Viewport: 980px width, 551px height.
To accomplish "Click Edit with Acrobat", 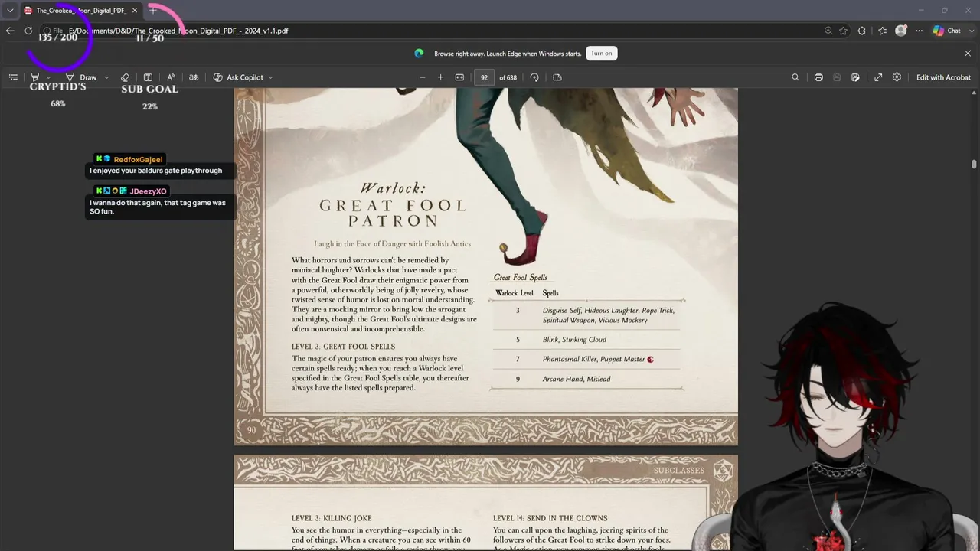I will (943, 77).
